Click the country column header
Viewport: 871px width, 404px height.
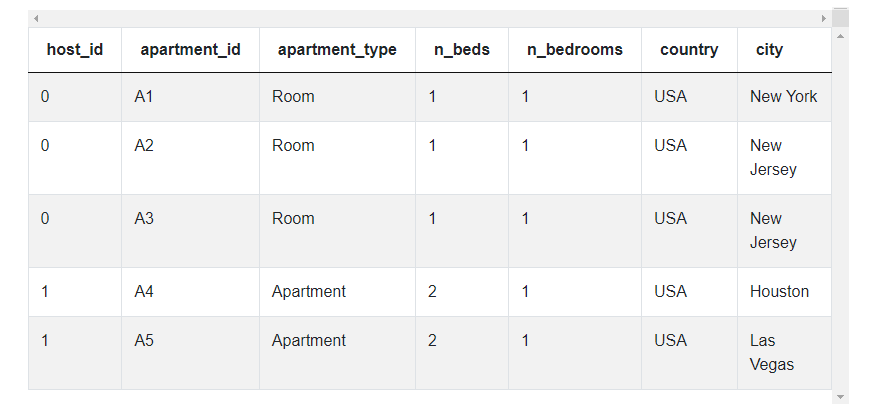coord(689,50)
